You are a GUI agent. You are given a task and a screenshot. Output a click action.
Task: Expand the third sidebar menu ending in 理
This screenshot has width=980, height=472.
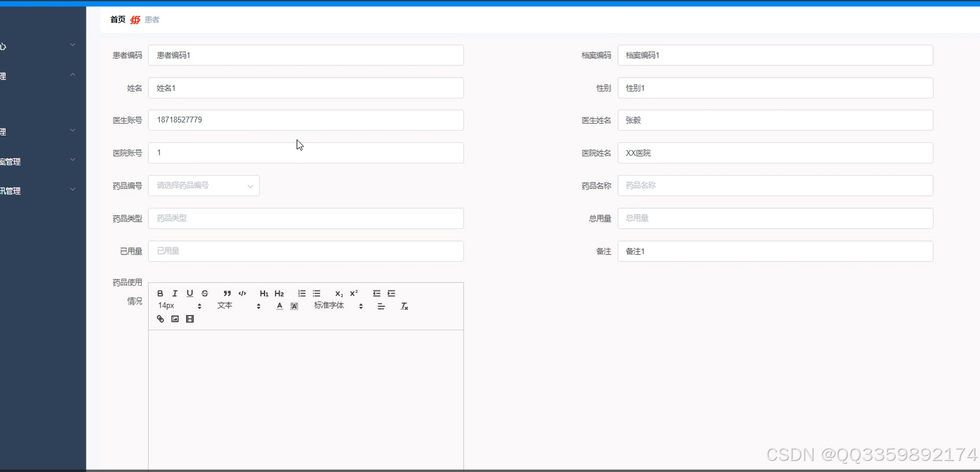(x=38, y=131)
